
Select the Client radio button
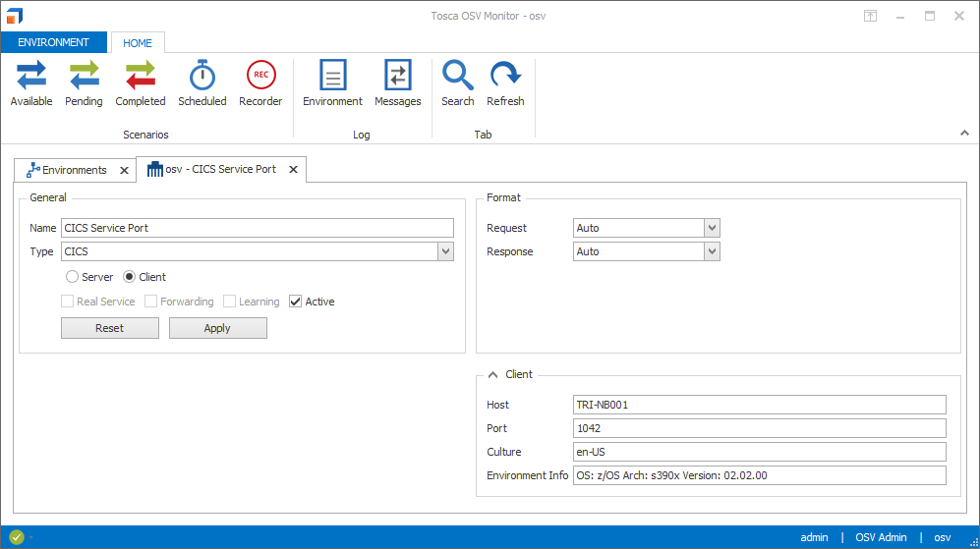[130, 277]
